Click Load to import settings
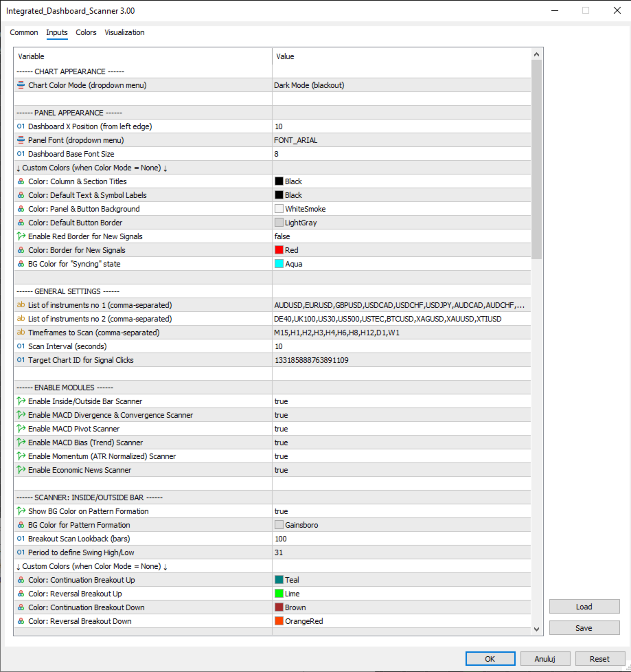Screen dimensions: 631x672 pyautogui.click(x=584, y=607)
